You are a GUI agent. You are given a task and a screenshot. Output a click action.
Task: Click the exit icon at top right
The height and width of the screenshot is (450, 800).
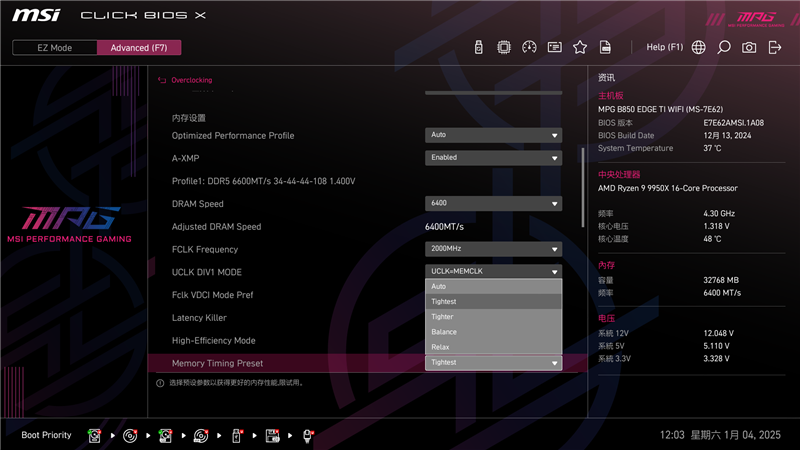coord(775,47)
